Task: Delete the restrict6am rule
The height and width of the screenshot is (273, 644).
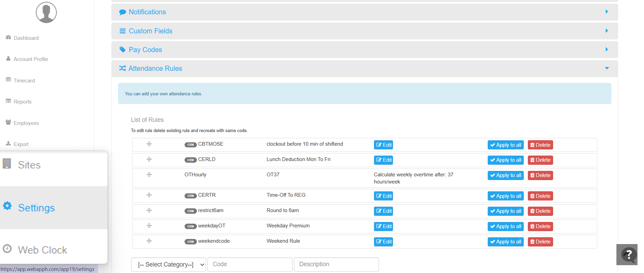Action: point(540,211)
